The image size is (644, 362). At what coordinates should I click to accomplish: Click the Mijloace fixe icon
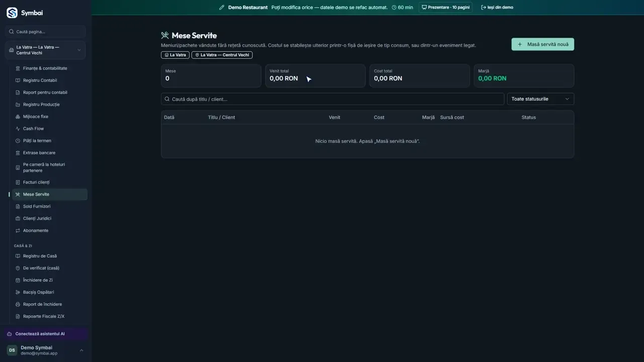18,117
